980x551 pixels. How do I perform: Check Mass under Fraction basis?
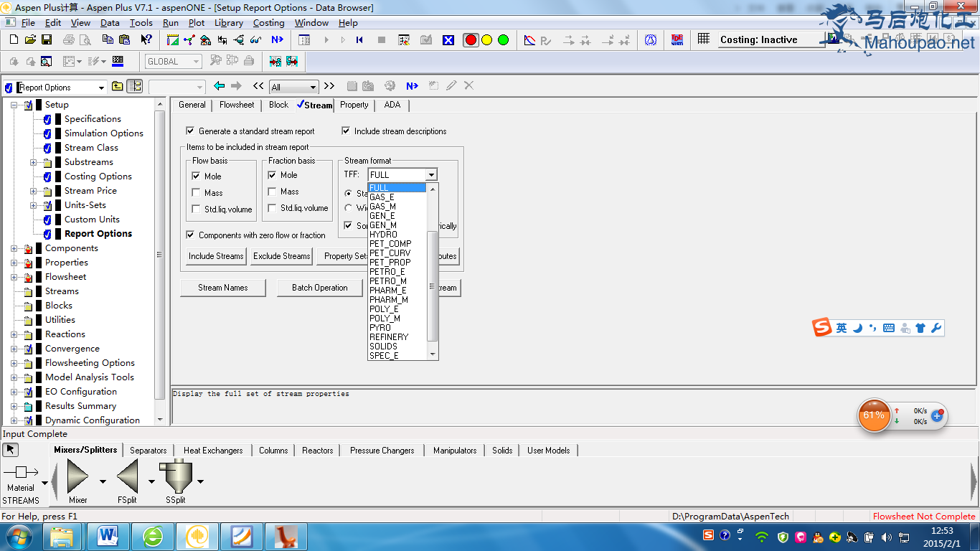click(x=272, y=192)
